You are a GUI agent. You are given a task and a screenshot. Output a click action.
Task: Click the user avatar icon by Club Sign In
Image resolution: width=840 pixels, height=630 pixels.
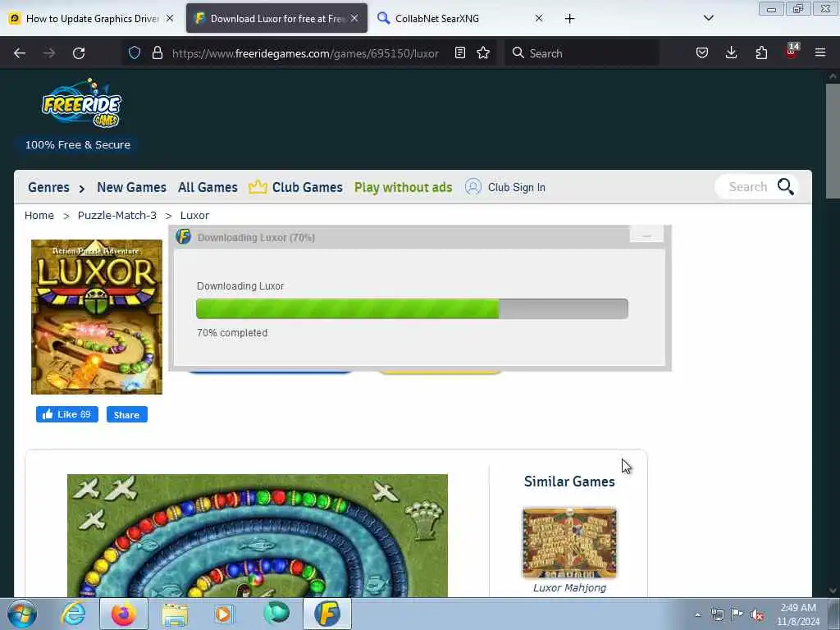click(x=473, y=187)
